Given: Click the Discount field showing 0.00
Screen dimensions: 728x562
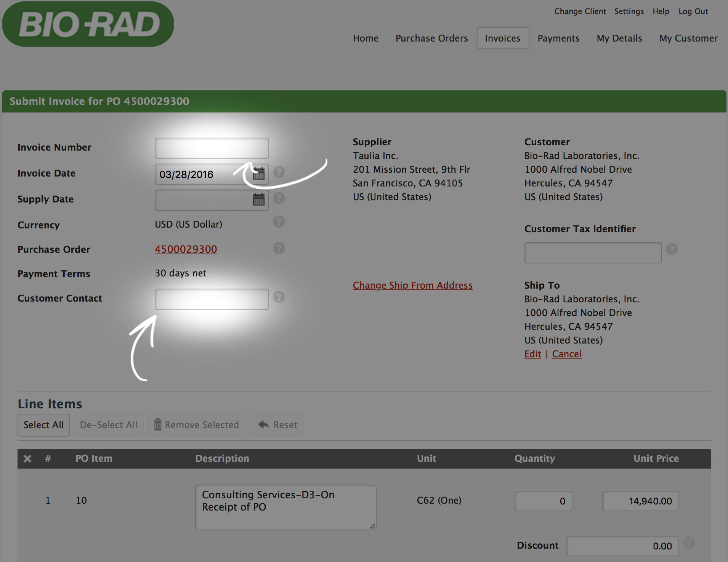Looking at the screenshot, I should click(623, 546).
